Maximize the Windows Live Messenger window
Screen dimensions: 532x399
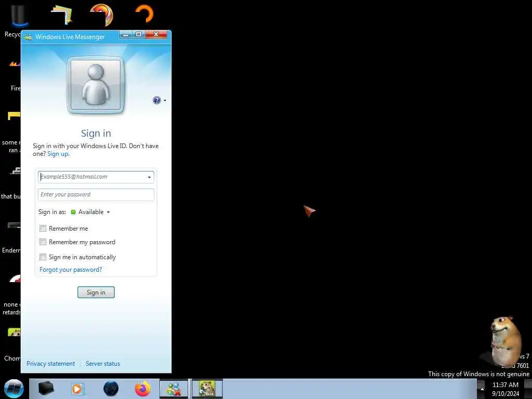pyautogui.click(x=139, y=35)
